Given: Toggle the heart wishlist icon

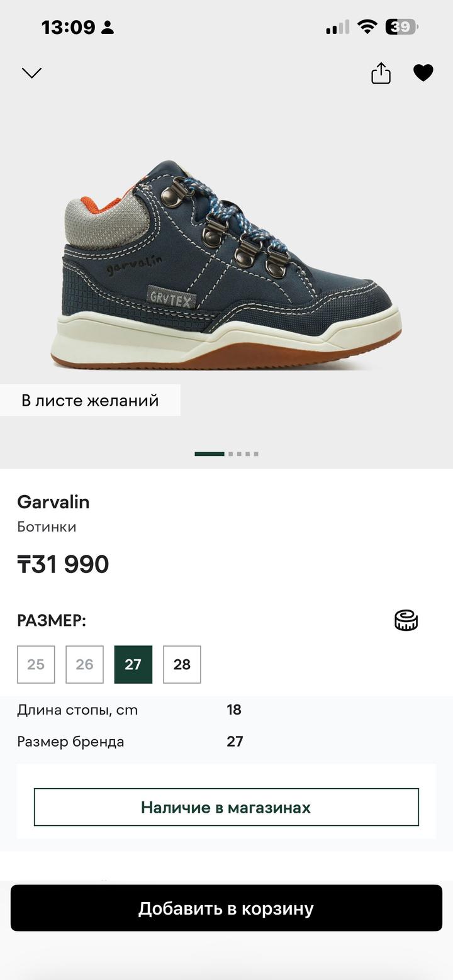Looking at the screenshot, I should click(423, 73).
